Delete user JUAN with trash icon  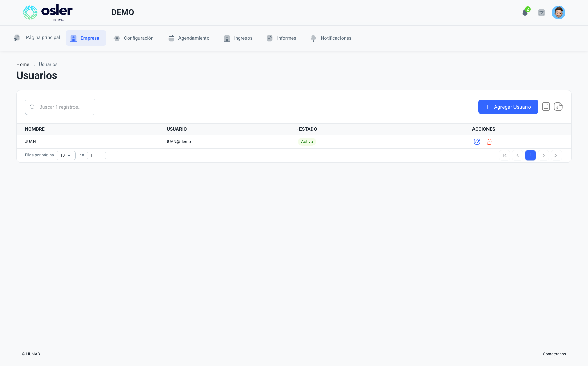point(489,142)
